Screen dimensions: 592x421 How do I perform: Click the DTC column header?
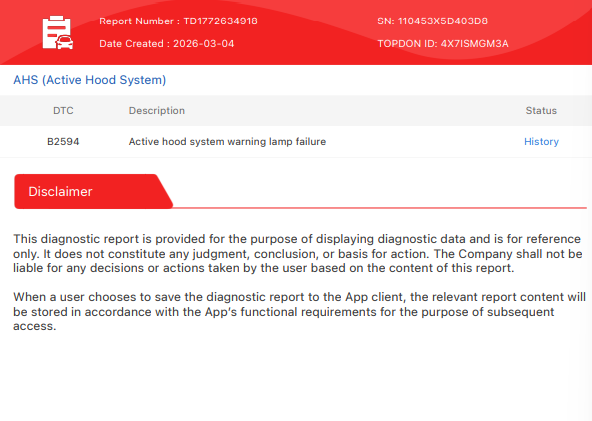click(x=63, y=111)
